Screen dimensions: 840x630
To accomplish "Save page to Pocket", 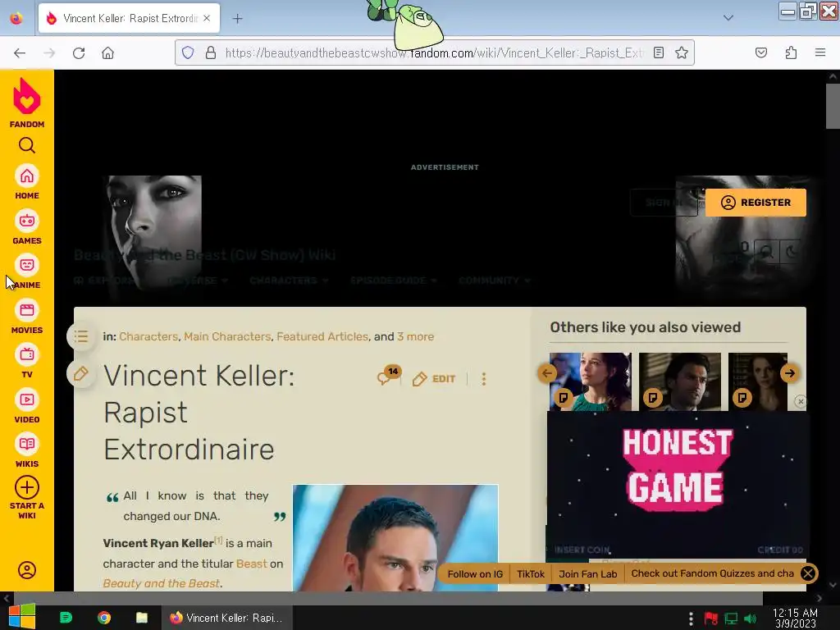I will (761, 52).
